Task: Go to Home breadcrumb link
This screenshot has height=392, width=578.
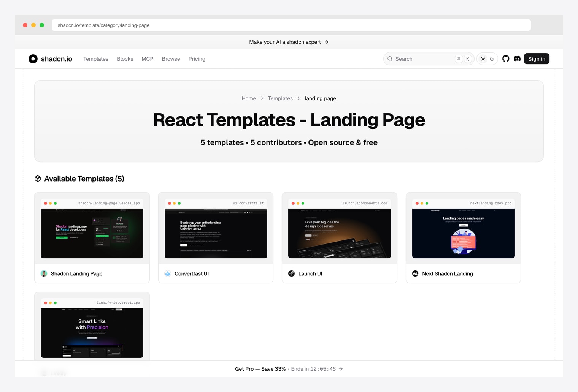Action: click(249, 98)
